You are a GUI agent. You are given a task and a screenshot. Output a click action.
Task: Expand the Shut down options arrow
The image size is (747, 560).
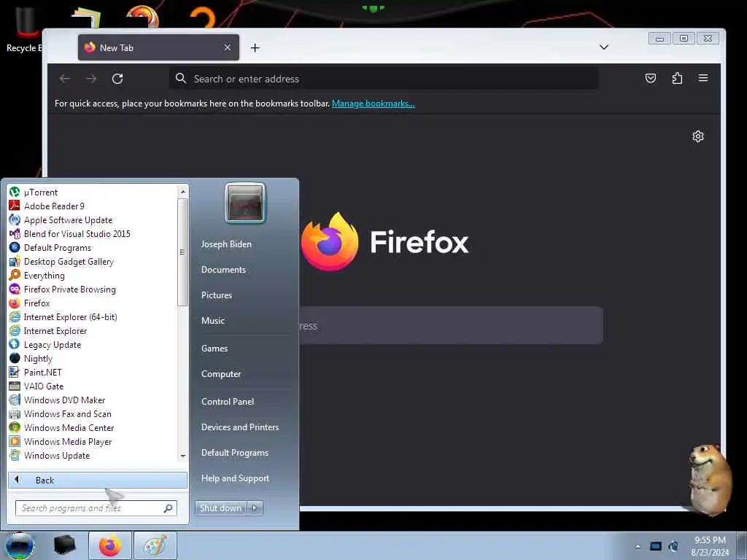pos(255,508)
